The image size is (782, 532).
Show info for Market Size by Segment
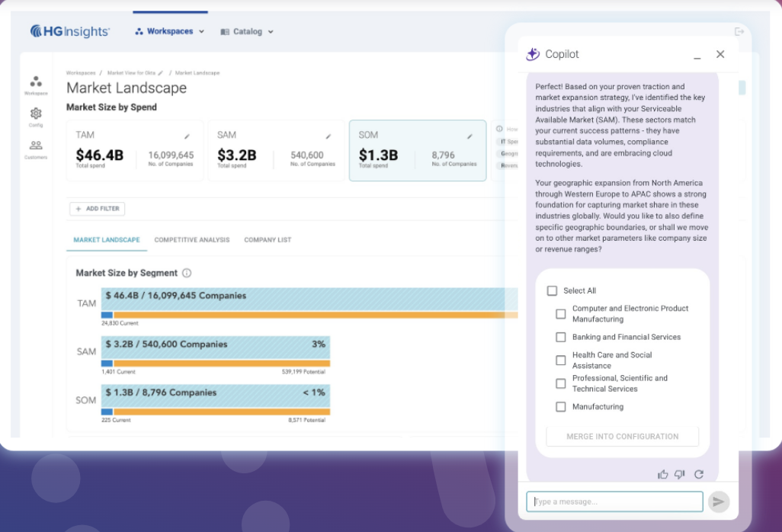[187, 273]
